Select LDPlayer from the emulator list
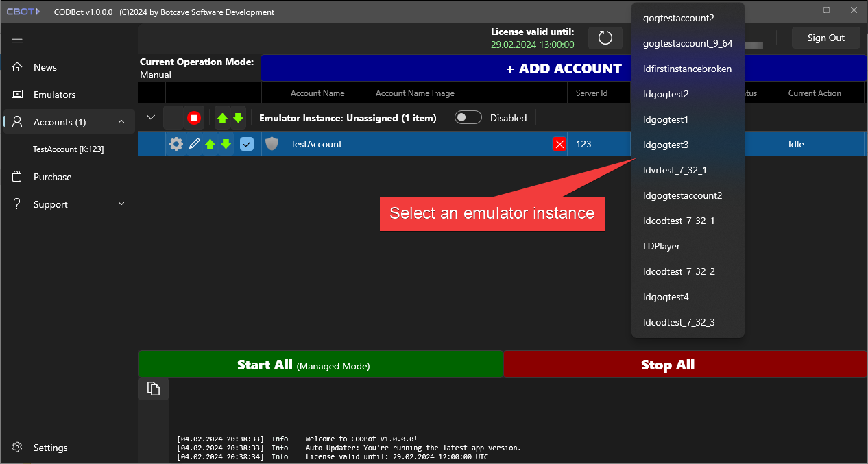The height and width of the screenshot is (464, 868). pyautogui.click(x=662, y=246)
